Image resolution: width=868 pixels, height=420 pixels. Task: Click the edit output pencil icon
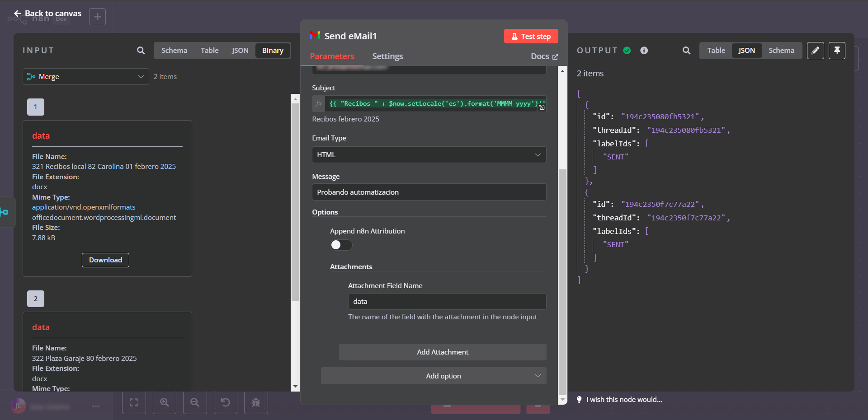tap(815, 51)
